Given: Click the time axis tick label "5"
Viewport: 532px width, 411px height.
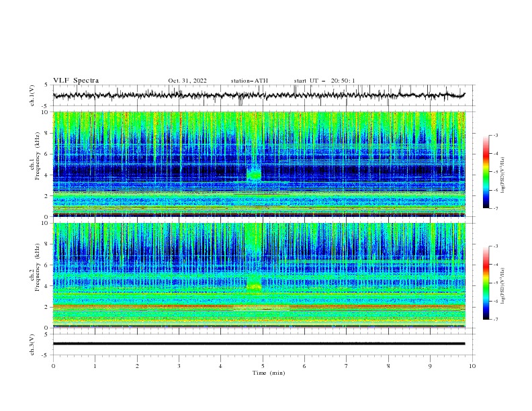Looking at the screenshot, I should 263,366.
